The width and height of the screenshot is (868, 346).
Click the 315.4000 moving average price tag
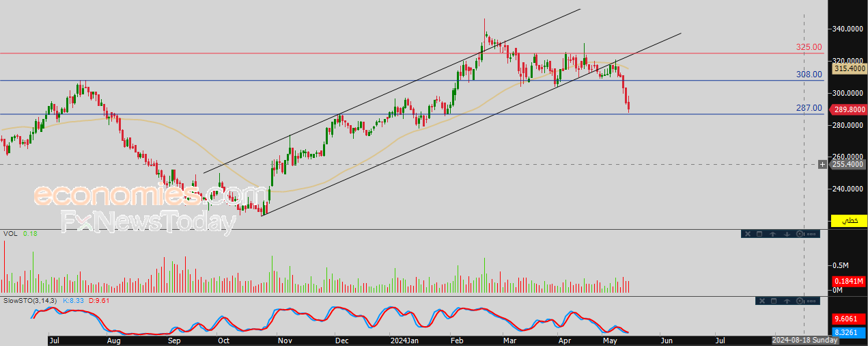coord(850,68)
